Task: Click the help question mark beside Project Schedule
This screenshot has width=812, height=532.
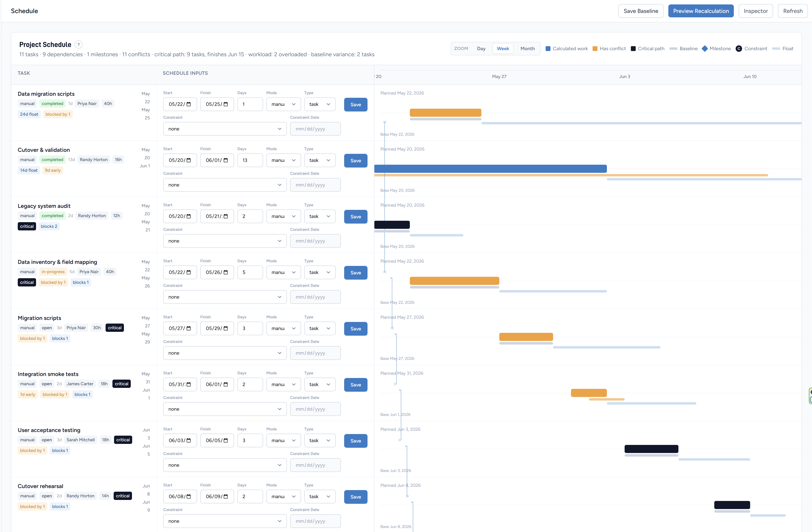Action: 78,45
